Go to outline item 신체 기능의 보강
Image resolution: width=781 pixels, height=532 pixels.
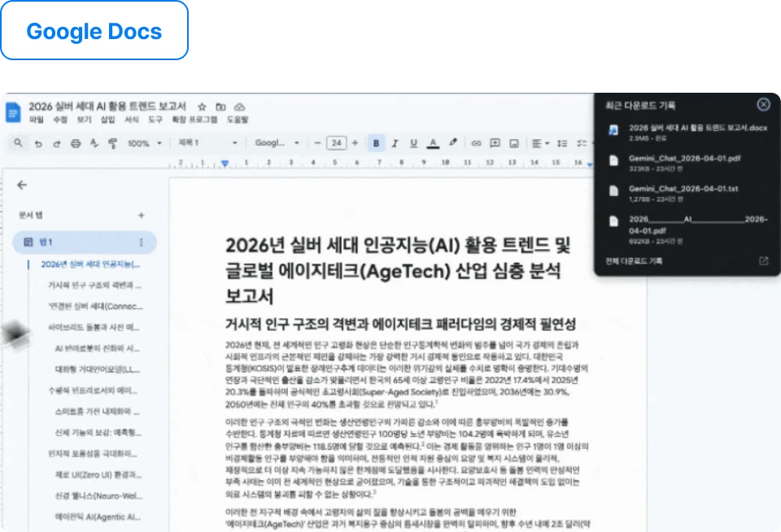coord(98,433)
